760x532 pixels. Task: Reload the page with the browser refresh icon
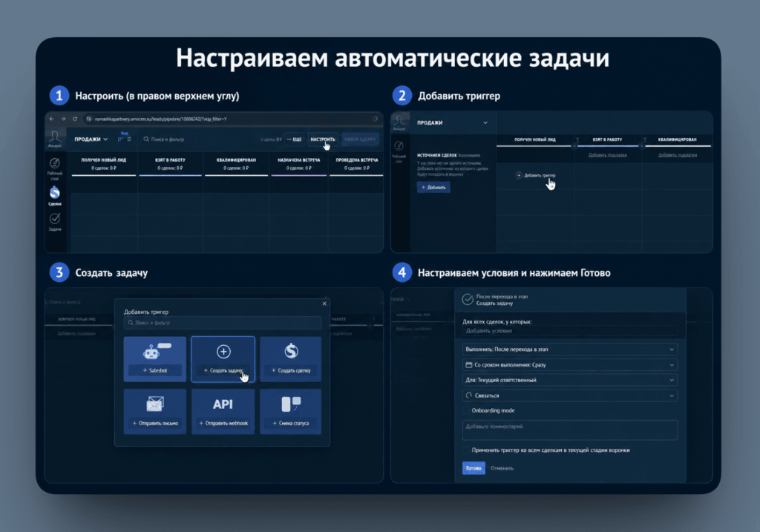click(x=75, y=119)
